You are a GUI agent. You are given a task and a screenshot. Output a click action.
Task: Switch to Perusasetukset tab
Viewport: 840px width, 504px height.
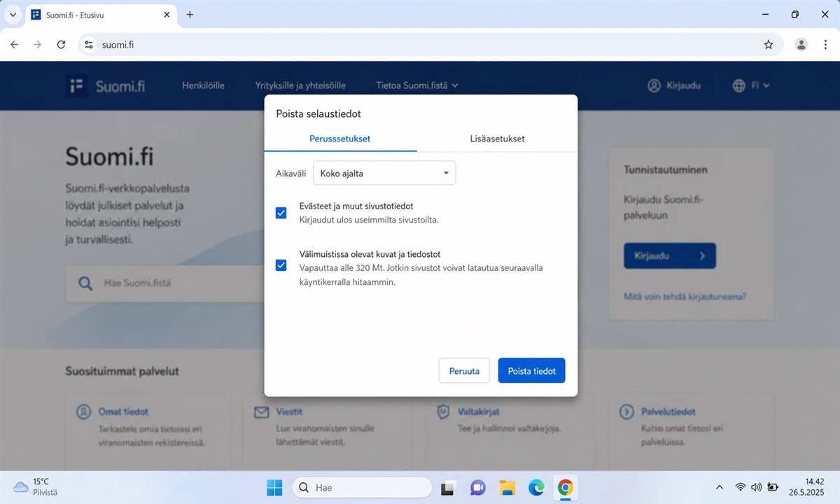coord(340,139)
